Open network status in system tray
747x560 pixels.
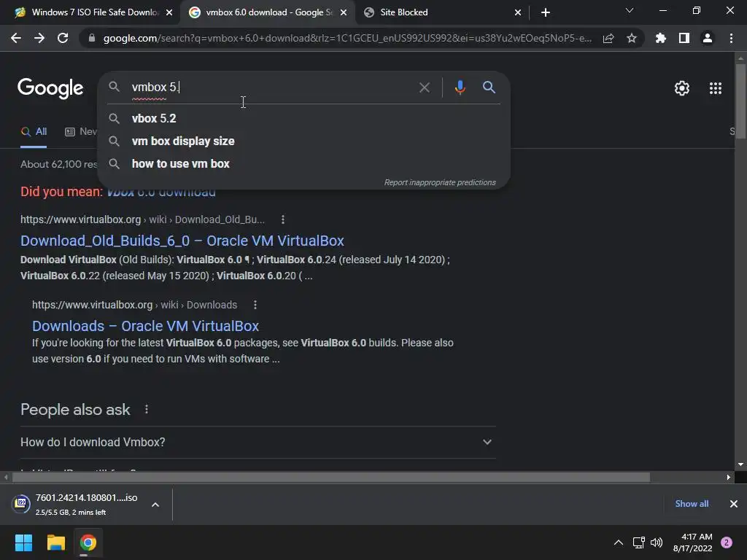point(638,542)
